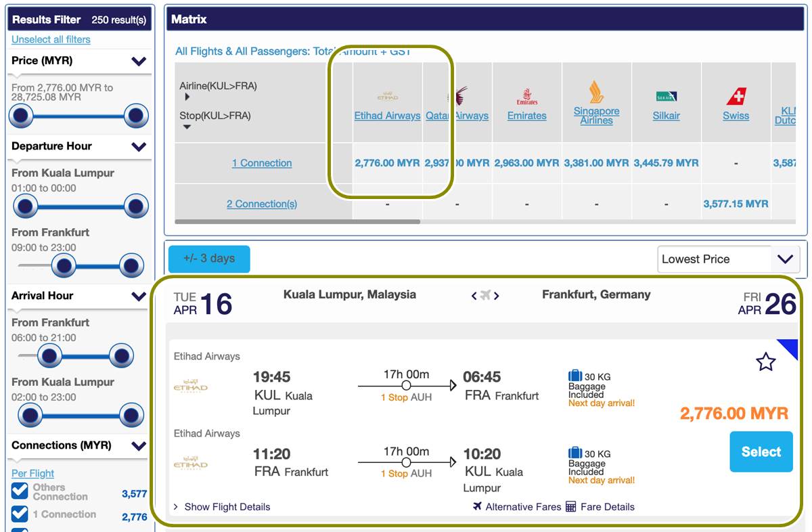Open the Lowest Price sort dropdown
812x532 pixels.
coord(729,259)
